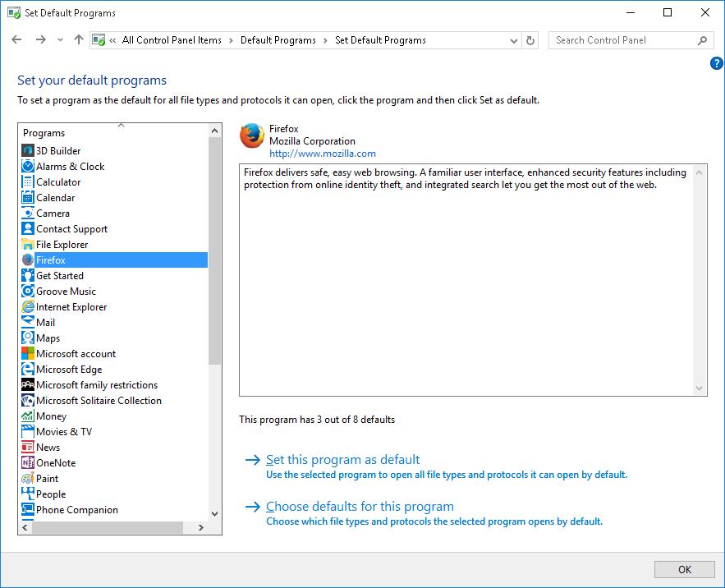The height and width of the screenshot is (588, 725).
Task: Click horizontal scroll left arrow in list
Action: pyautogui.click(x=25, y=527)
